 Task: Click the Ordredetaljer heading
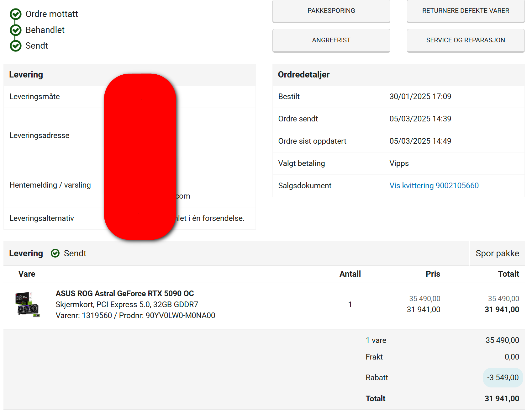pyautogui.click(x=303, y=75)
